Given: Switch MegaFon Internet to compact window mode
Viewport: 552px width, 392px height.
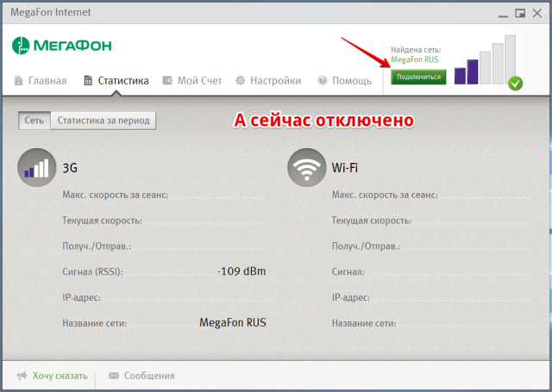Looking at the screenshot, I should point(520,14).
